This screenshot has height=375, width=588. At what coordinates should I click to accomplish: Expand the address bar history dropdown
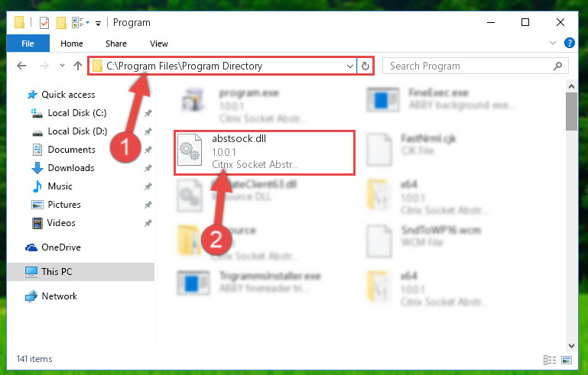click(350, 66)
